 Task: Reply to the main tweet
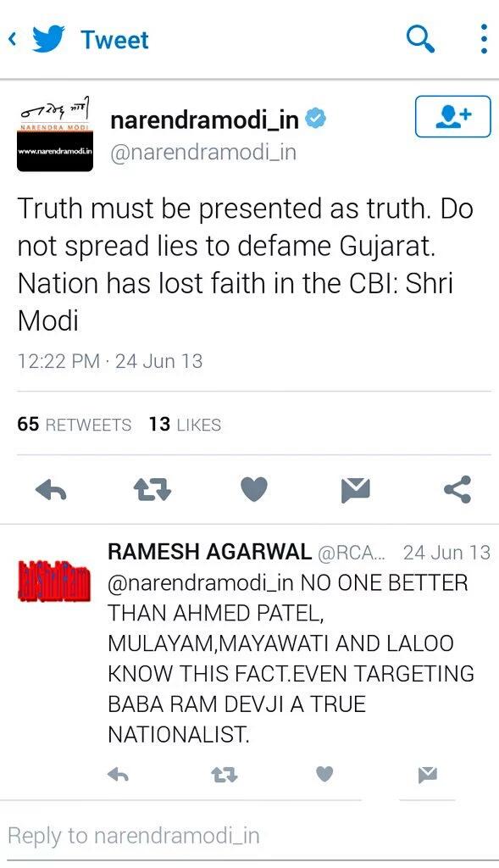pos(51,490)
